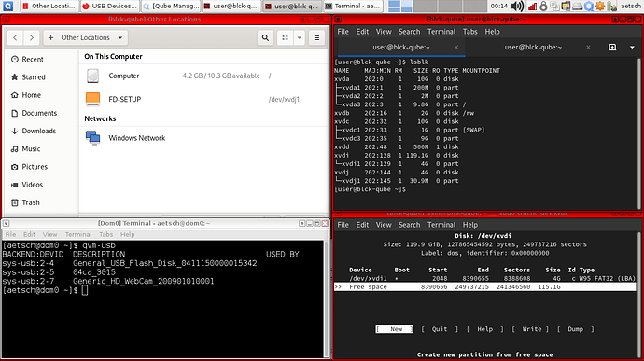Image resolution: width=644 pixels, height=361 pixels.
Task: Click the volume speaker tray icon
Action: pos(517,6)
